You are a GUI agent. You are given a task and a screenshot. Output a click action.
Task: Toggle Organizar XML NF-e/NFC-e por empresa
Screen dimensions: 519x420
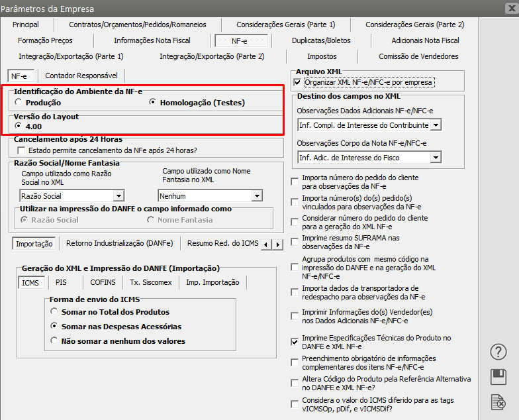298,82
